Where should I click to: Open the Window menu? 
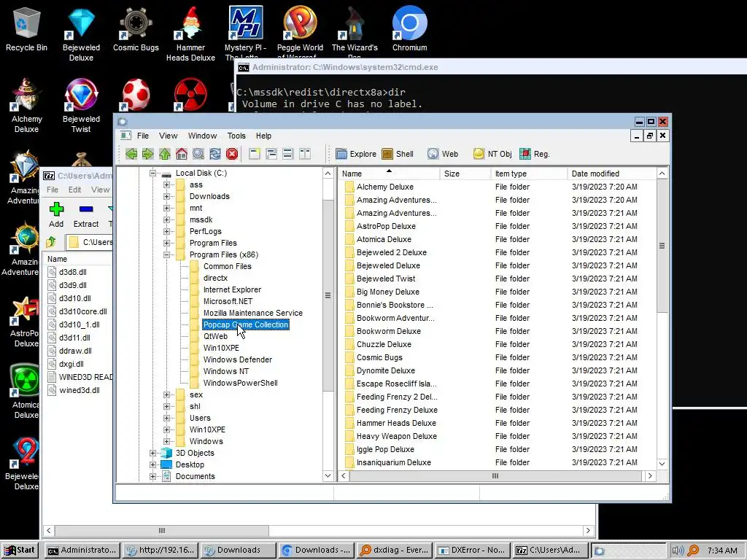202,136
